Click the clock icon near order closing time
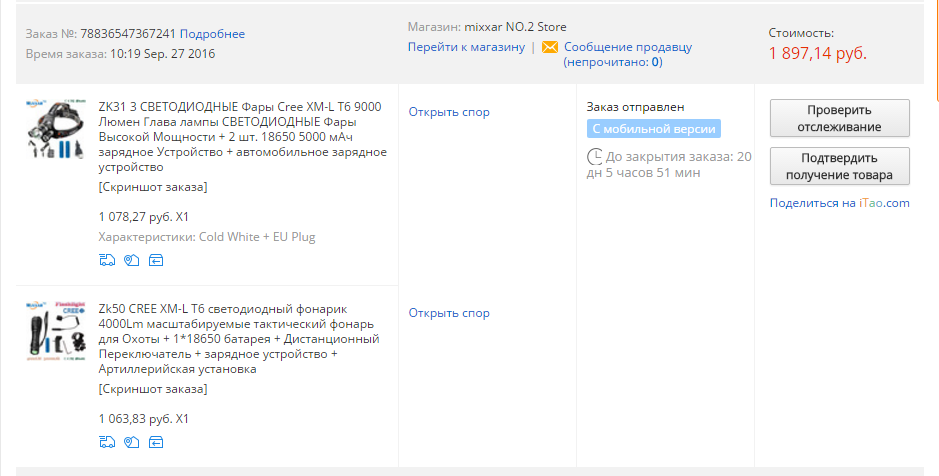The width and height of the screenshot is (939, 476). (595, 157)
